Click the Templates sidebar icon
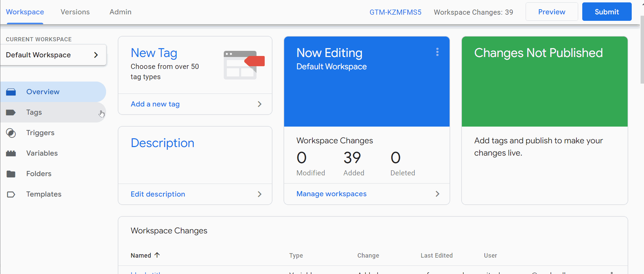 tap(11, 194)
